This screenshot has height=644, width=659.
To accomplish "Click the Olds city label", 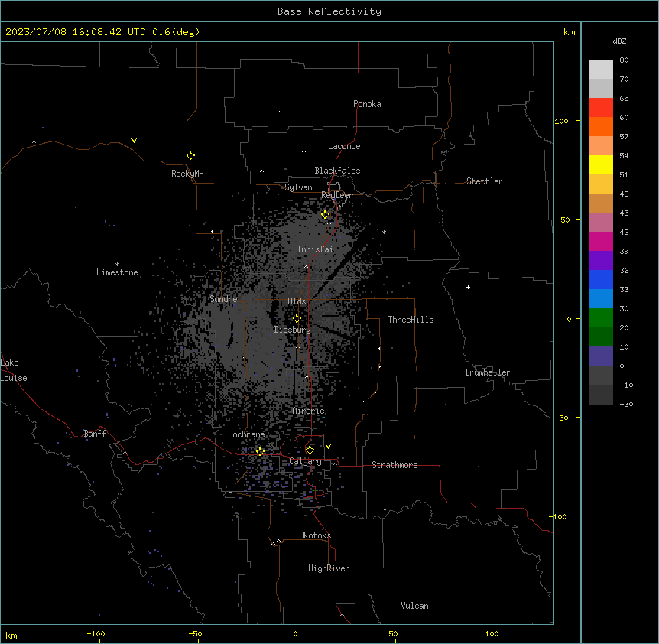I will pos(297,301).
